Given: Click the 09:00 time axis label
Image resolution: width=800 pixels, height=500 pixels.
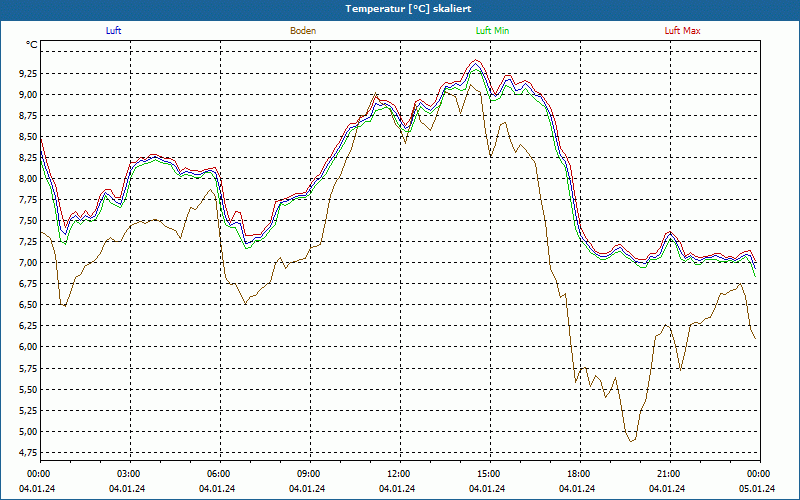Looking at the screenshot, I should tap(309, 474).
